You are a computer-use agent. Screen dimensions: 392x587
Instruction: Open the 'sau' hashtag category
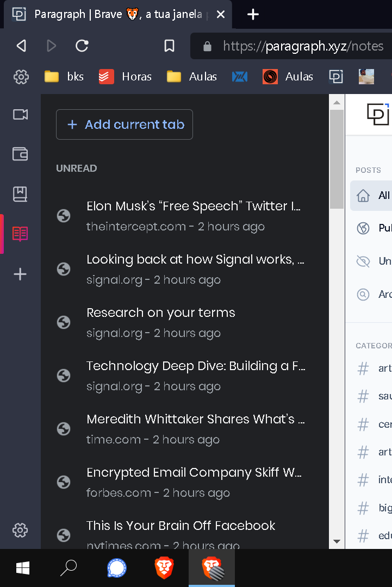[x=374, y=396]
